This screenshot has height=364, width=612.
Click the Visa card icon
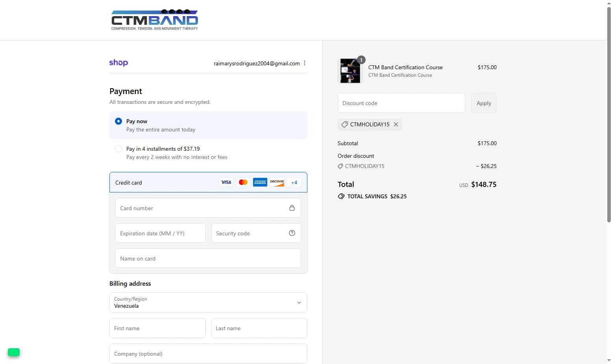pyautogui.click(x=226, y=182)
